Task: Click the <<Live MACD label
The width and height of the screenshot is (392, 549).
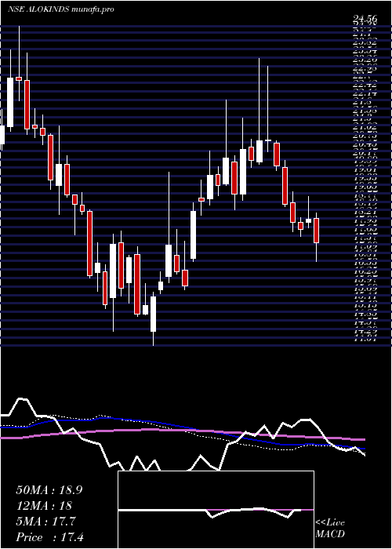Action: pos(330,529)
